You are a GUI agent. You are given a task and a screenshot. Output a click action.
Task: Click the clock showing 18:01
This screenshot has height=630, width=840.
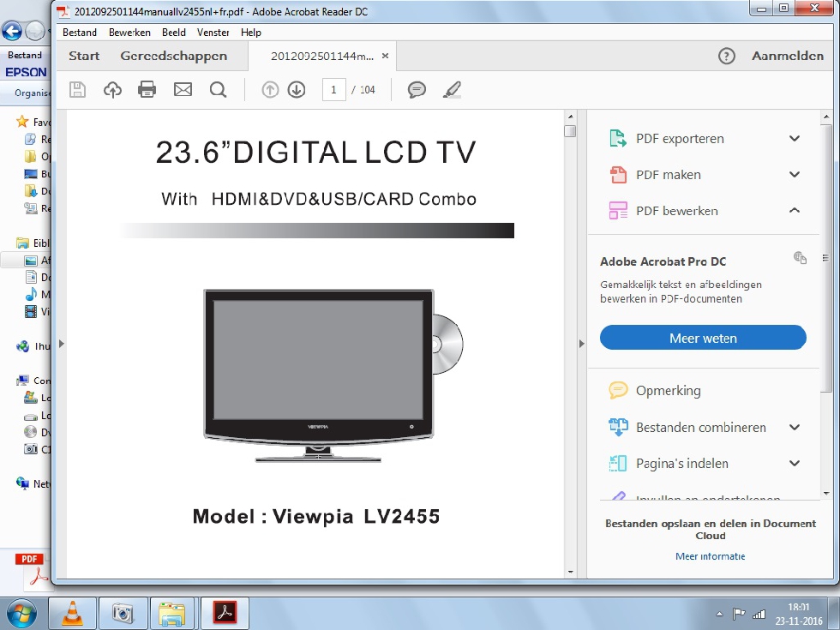(798, 607)
